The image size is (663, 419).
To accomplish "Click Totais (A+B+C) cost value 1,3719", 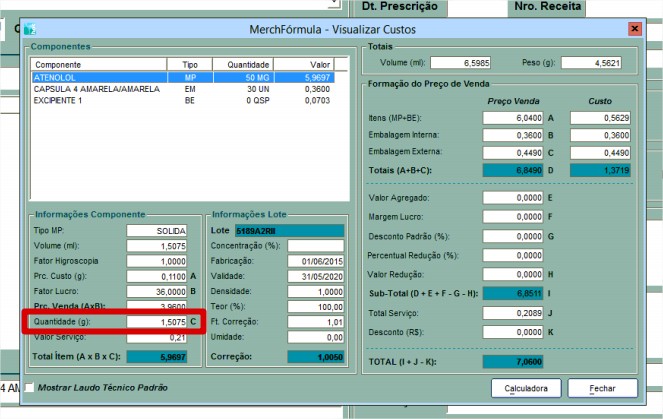I will click(x=600, y=170).
